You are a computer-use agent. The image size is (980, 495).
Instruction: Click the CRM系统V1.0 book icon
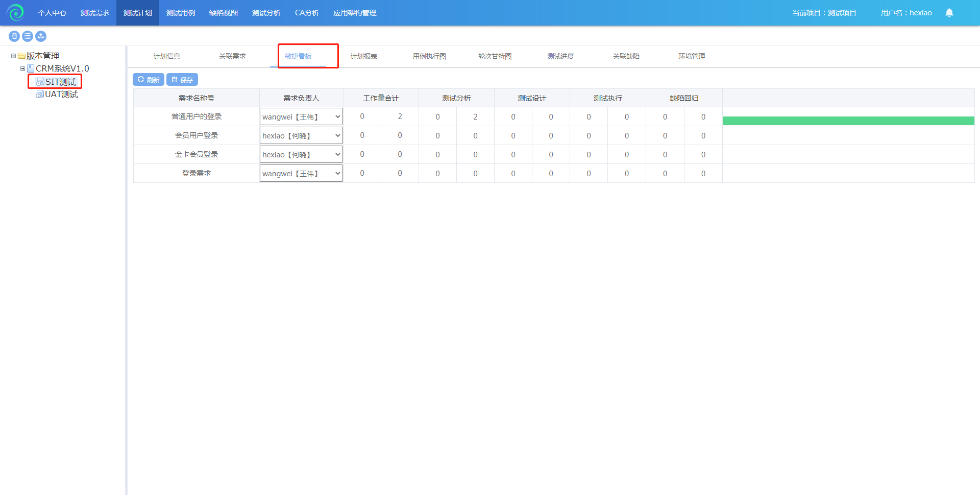click(31, 68)
